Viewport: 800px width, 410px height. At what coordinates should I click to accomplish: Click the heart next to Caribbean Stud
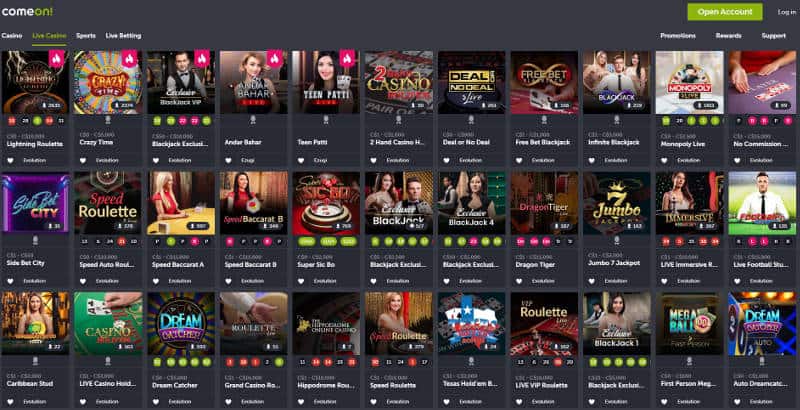point(11,401)
